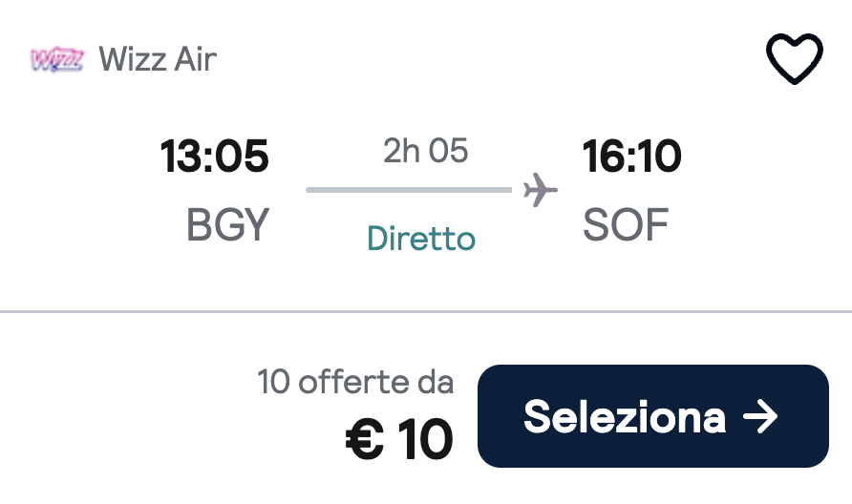The image size is (852, 504).
Task: Select the 13:05 departure time
Action: coord(215,157)
